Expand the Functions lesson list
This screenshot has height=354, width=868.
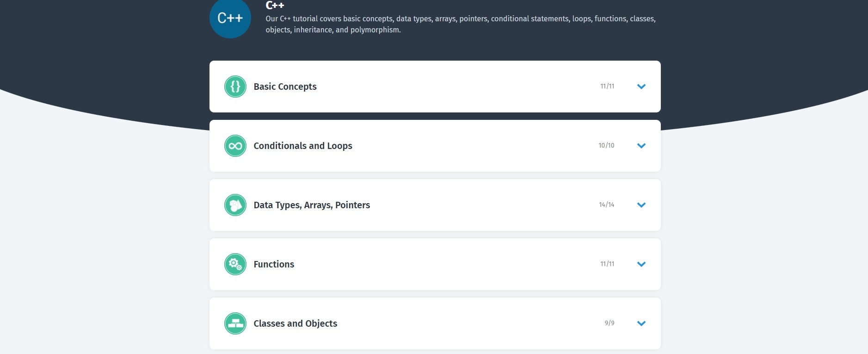pyautogui.click(x=641, y=264)
